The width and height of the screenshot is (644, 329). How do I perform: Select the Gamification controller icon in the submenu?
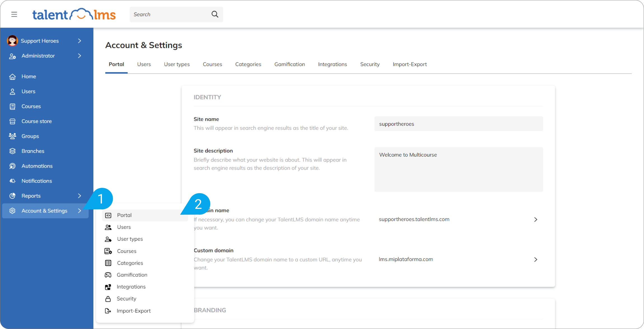pos(108,274)
